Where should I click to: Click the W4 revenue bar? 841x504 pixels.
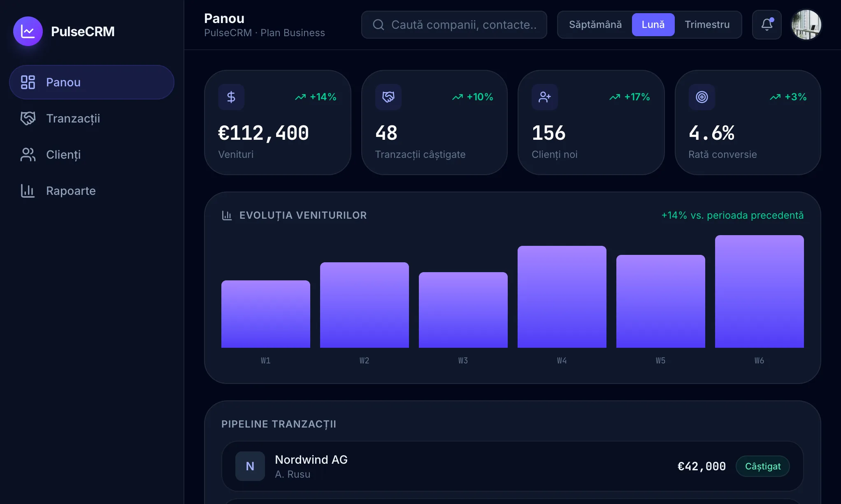tap(562, 297)
